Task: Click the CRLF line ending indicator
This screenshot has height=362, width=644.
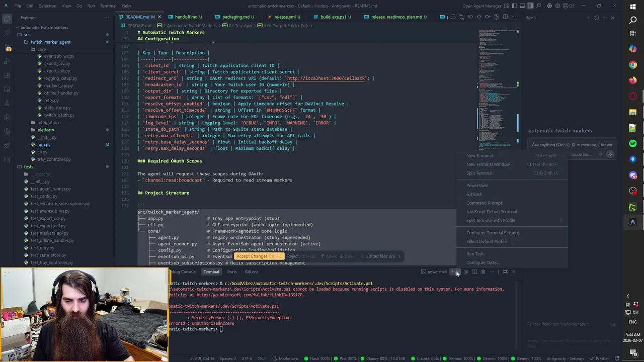Action: pos(262,358)
